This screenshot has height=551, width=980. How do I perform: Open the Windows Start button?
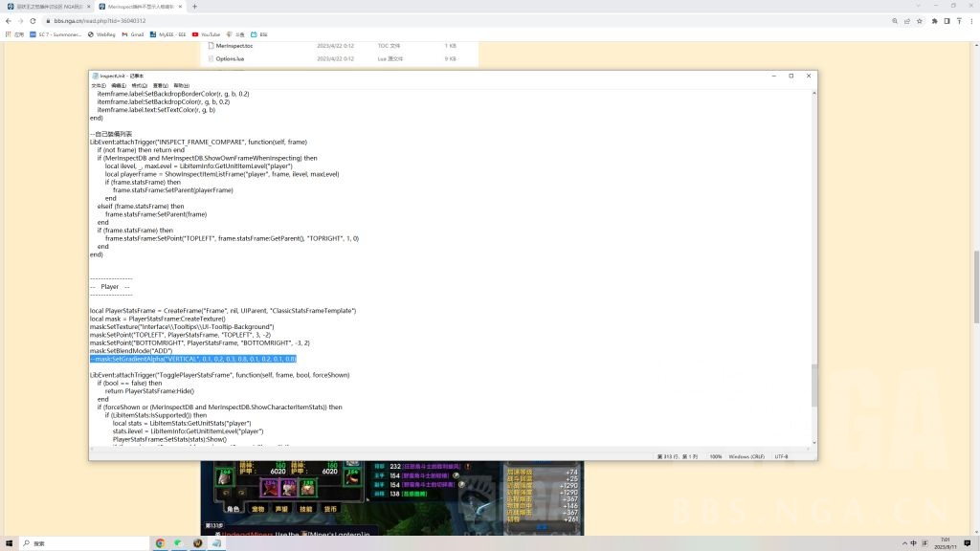click(9, 543)
